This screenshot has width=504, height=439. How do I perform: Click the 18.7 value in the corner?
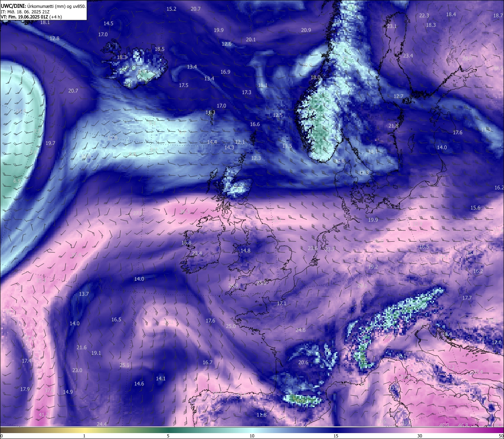498,15
